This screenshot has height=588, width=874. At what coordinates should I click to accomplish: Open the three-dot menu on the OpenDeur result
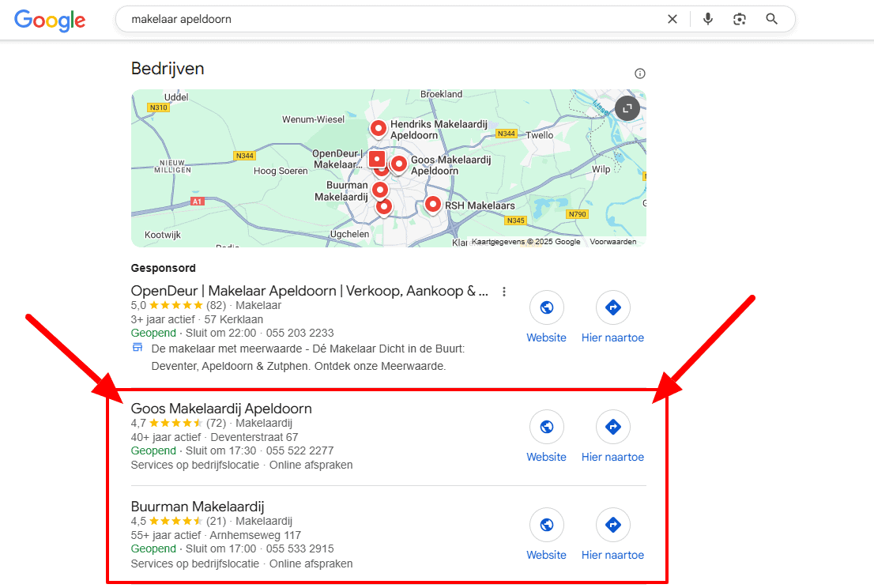pyautogui.click(x=504, y=291)
